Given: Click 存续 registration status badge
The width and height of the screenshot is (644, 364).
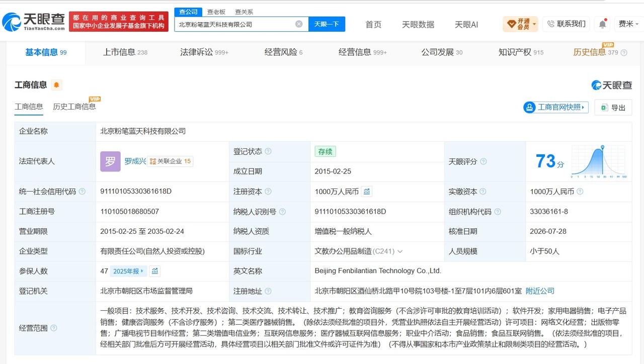Looking at the screenshot, I should click(x=325, y=151).
